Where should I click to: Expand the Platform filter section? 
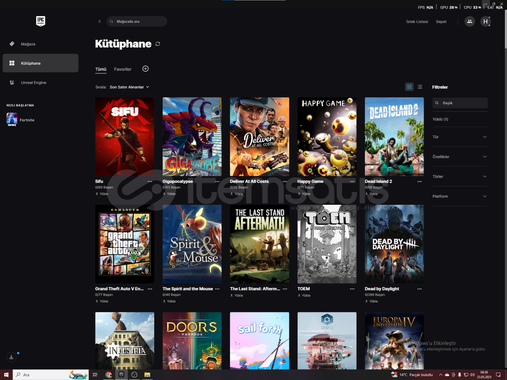click(x=460, y=196)
